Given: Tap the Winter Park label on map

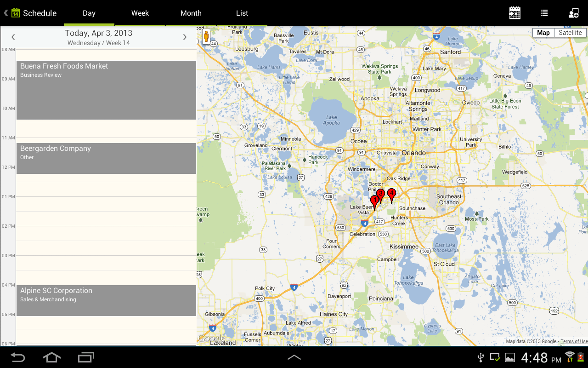Looking at the screenshot, I should [427, 129].
